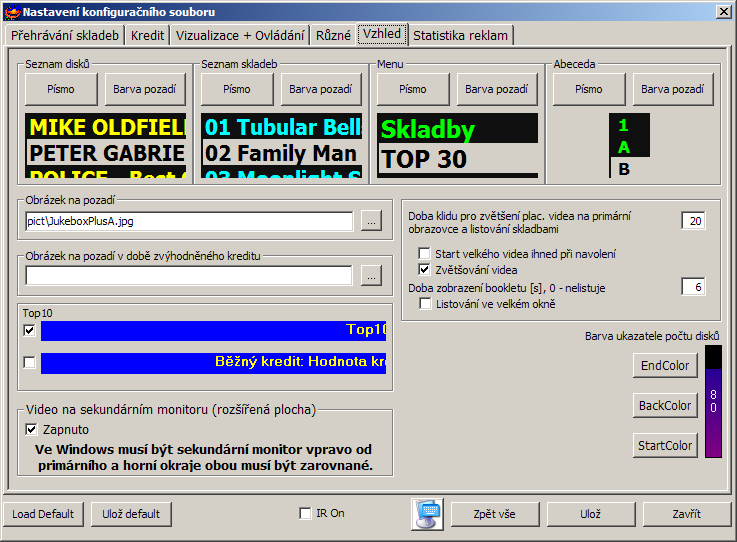The image size is (737, 542).
Task: Open Vizualizace + Ovládání tab
Action: pos(240,35)
